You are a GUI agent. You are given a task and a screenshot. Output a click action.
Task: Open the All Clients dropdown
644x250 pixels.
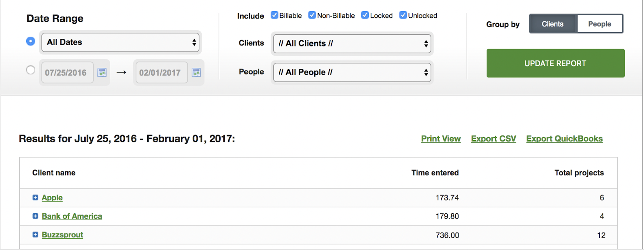pos(352,44)
